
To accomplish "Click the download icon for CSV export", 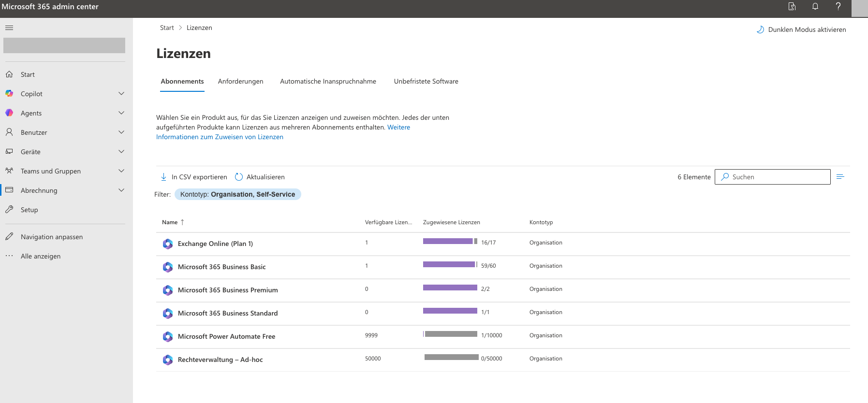I will 163,177.
